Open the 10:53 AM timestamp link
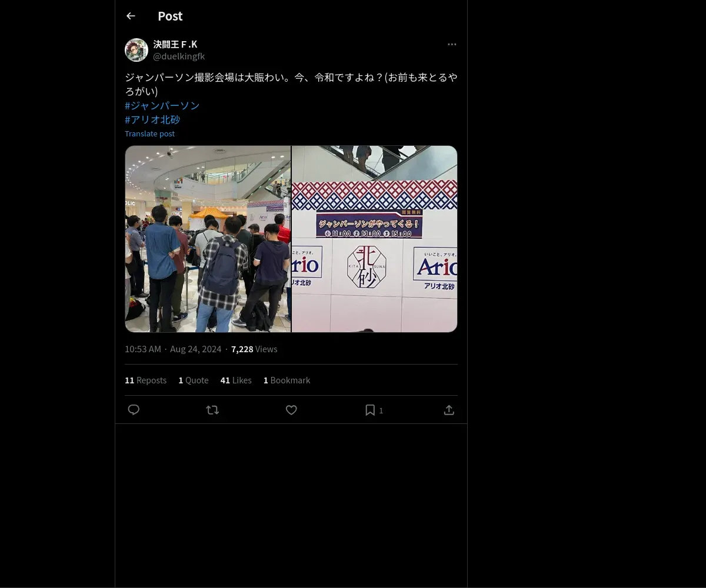This screenshot has height=588, width=706. (x=142, y=349)
